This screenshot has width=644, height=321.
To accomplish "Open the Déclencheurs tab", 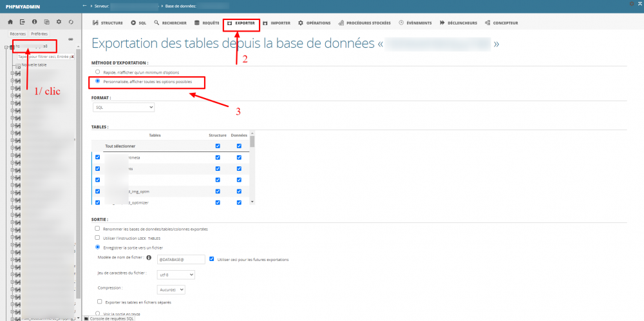I will coord(459,23).
